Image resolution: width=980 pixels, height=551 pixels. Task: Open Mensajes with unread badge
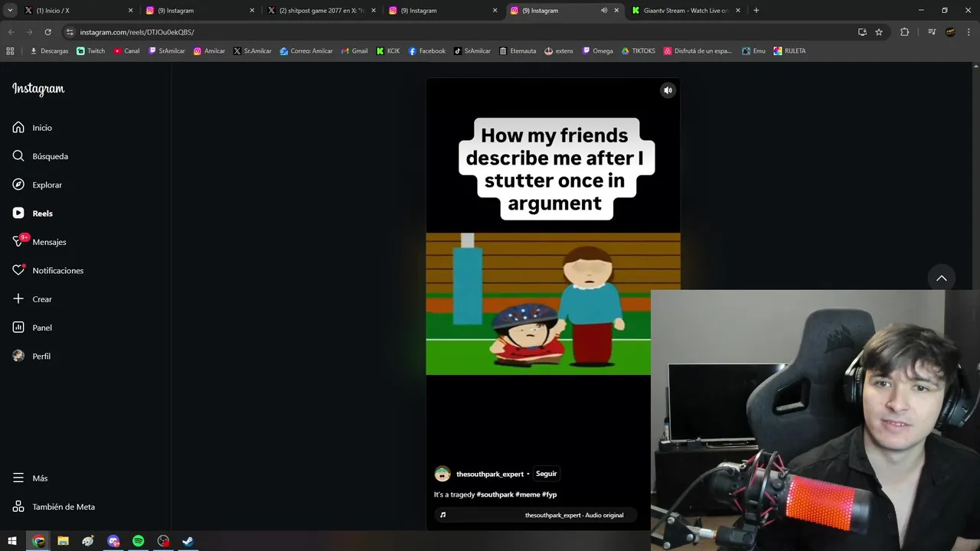(x=39, y=242)
